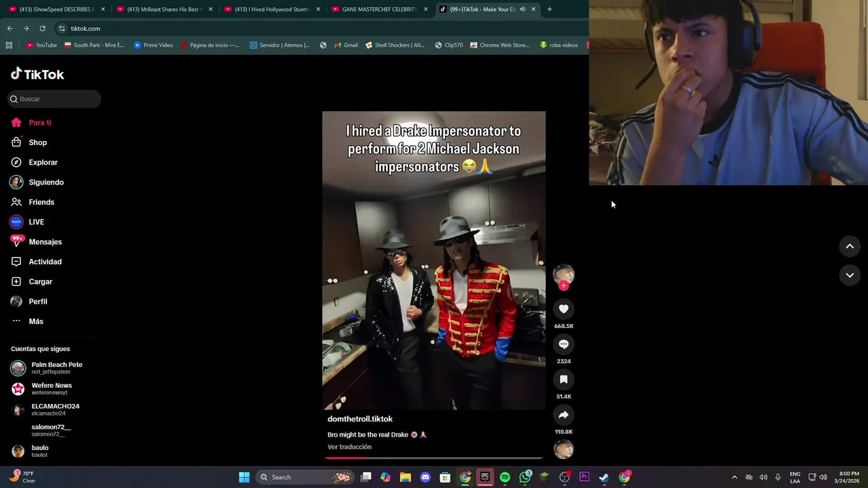Switch to the MrBeast Shares His Best tab
Viewport: 868px width, 488px height.
click(x=164, y=9)
